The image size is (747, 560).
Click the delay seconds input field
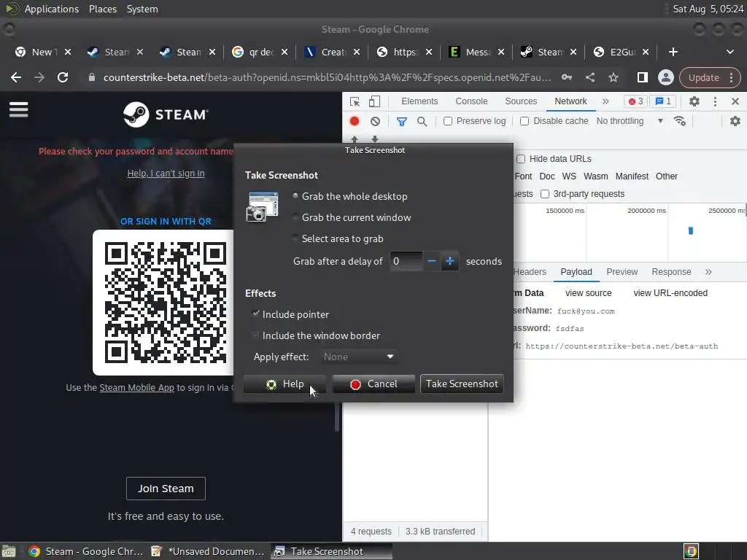click(x=406, y=261)
